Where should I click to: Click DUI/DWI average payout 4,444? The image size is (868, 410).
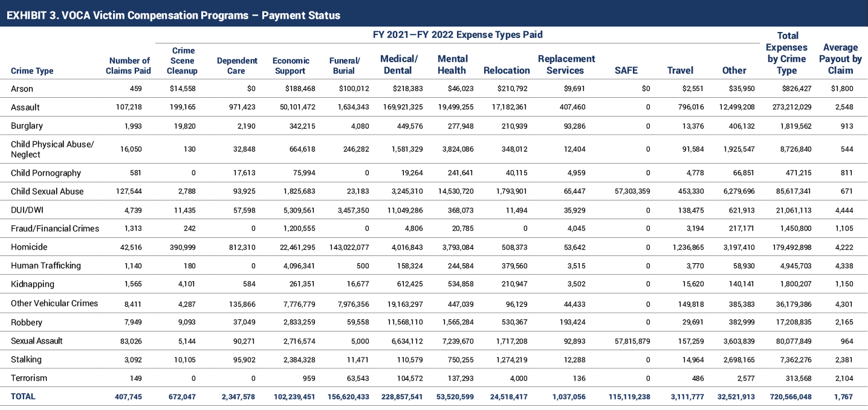click(x=844, y=210)
